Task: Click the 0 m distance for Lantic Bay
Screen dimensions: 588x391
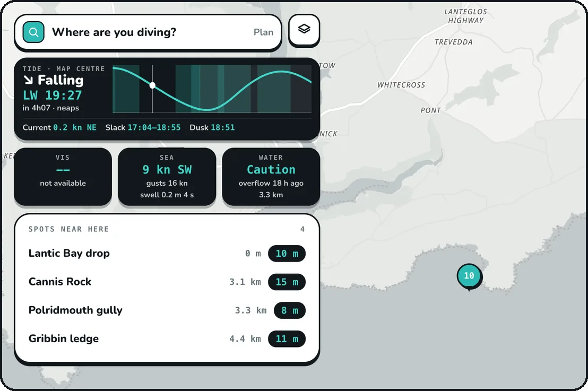Action: click(x=253, y=254)
